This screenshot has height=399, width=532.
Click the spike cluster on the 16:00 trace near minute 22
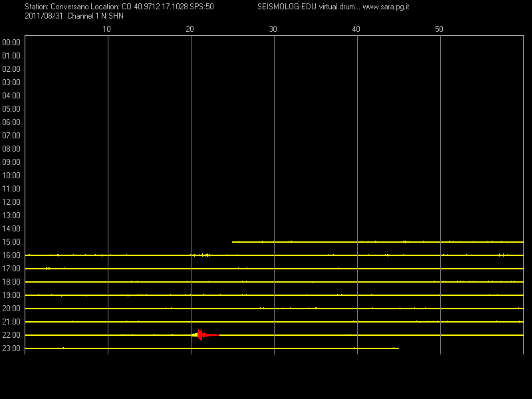pos(206,255)
